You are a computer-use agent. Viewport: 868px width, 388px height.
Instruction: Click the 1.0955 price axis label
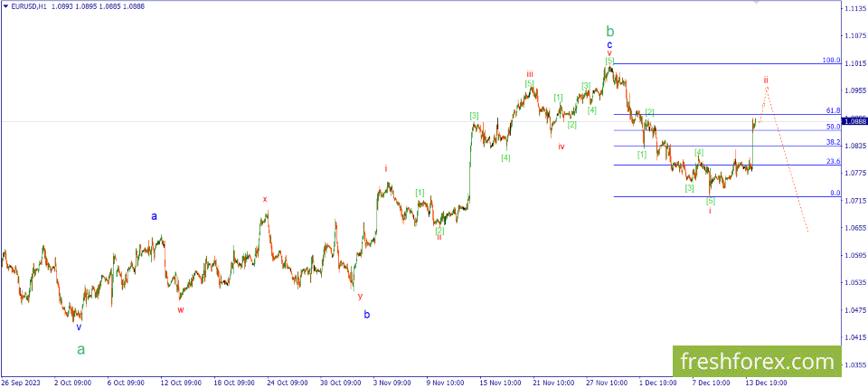point(854,90)
